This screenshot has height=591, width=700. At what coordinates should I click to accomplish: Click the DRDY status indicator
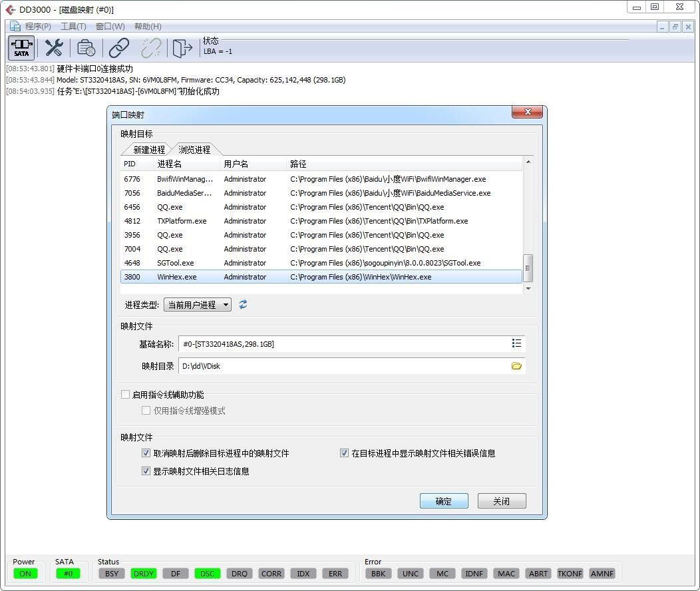tap(144, 574)
